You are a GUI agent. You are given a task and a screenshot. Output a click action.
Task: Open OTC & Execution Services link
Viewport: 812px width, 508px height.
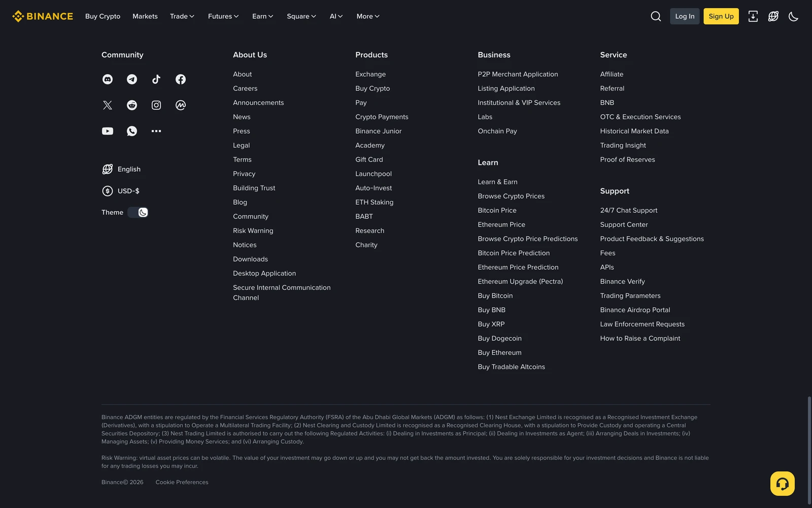pos(640,117)
